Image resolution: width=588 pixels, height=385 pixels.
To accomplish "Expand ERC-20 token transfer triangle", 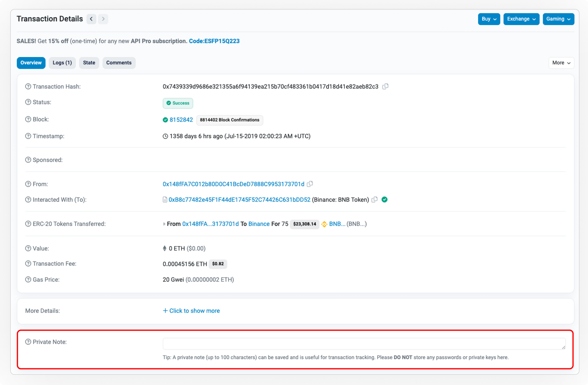I will [x=164, y=224].
